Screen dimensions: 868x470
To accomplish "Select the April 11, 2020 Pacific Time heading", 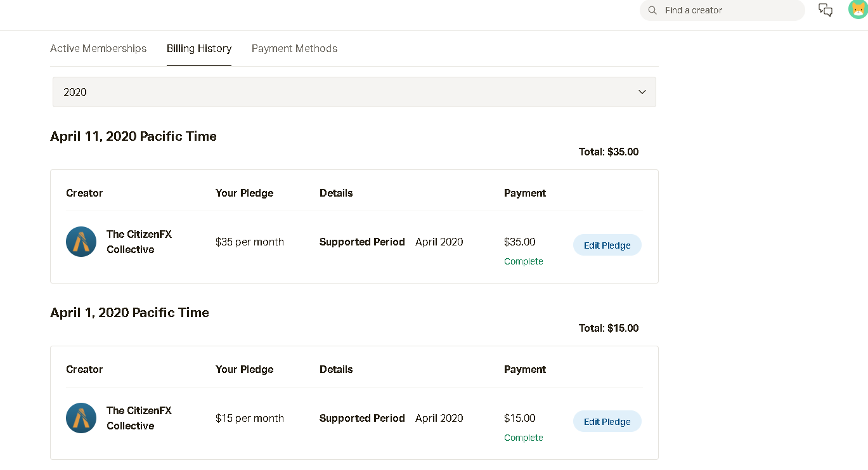I will (133, 136).
